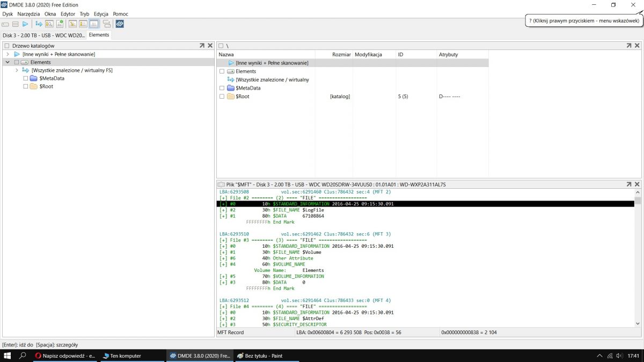The image size is (644, 362).
Task: Click the toolbar icon with green star
Action: (60, 24)
